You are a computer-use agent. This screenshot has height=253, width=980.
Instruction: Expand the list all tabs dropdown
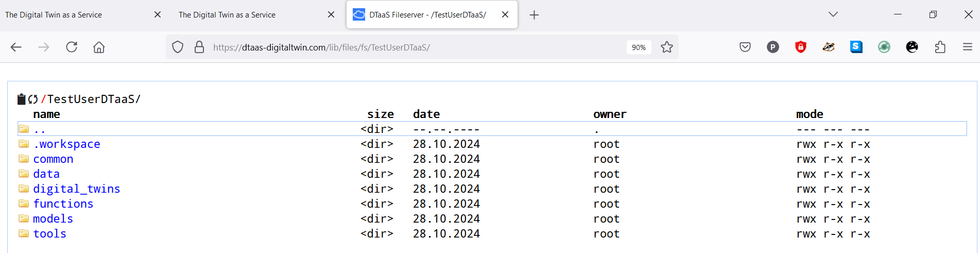point(833,14)
